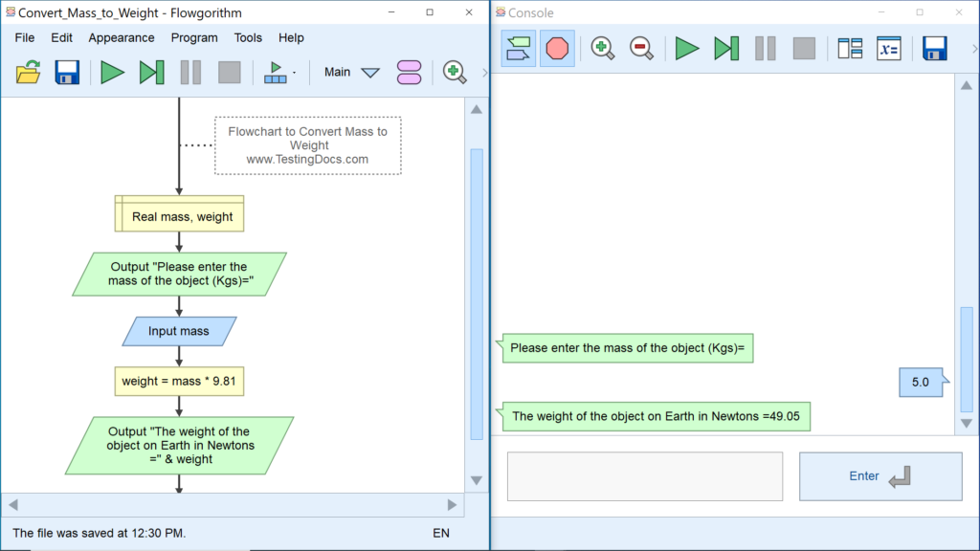
Task: Open the Variable Watch window icon
Action: 889,48
